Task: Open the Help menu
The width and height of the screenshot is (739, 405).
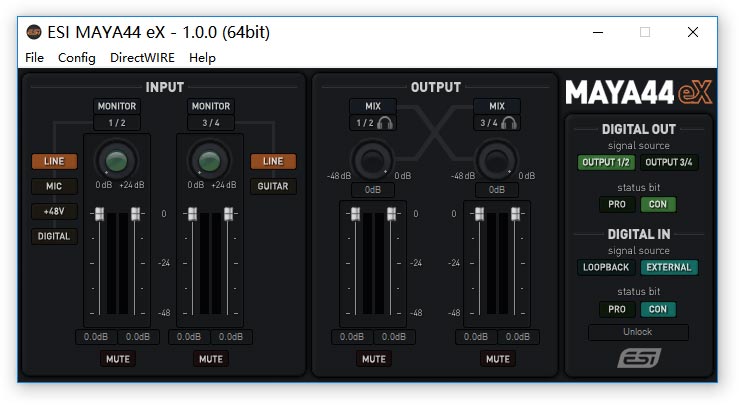Action: pyautogui.click(x=202, y=58)
